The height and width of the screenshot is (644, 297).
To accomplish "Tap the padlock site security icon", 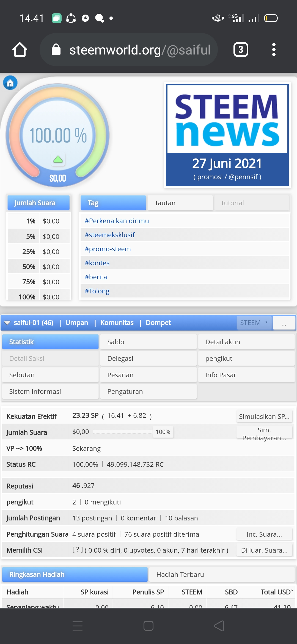I will click(56, 50).
